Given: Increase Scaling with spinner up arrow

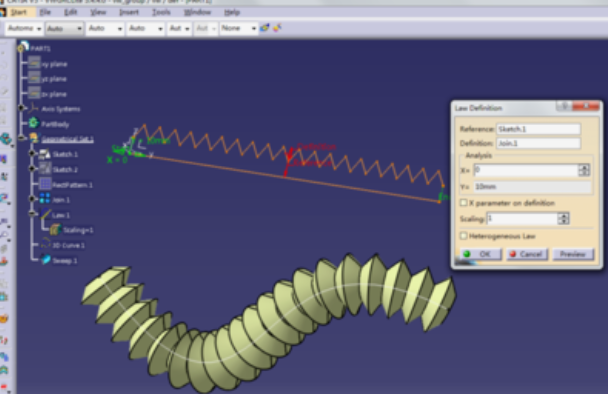Looking at the screenshot, I should (x=564, y=216).
